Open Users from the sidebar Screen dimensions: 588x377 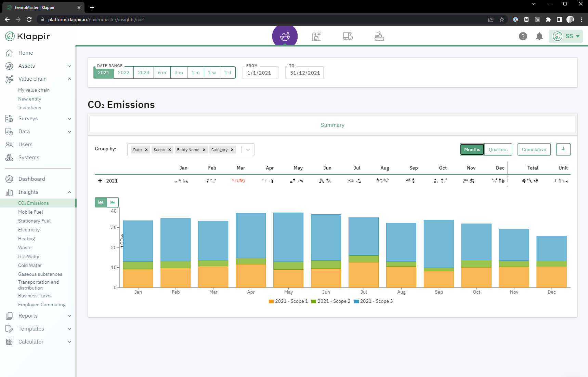pos(25,145)
